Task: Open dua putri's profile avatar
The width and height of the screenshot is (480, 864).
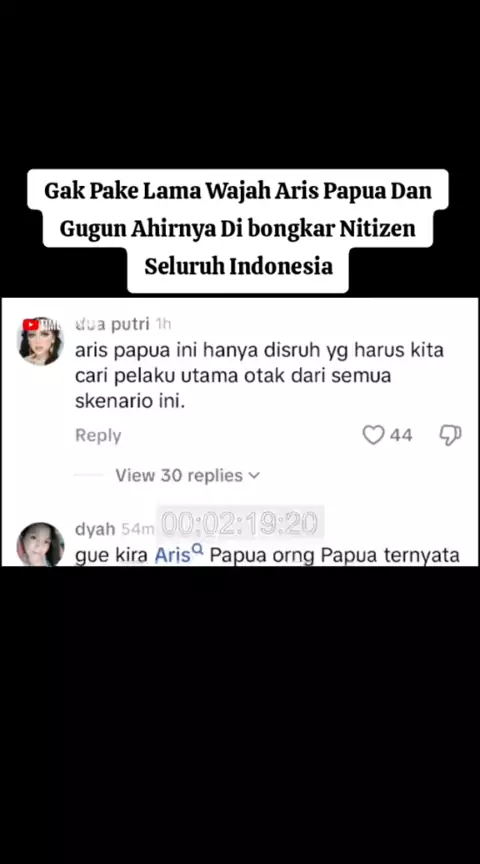Action: (x=40, y=341)
